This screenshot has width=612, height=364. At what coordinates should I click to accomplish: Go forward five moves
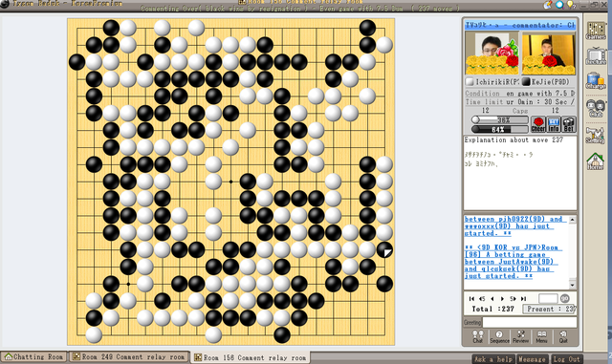(x=513, y=298)
